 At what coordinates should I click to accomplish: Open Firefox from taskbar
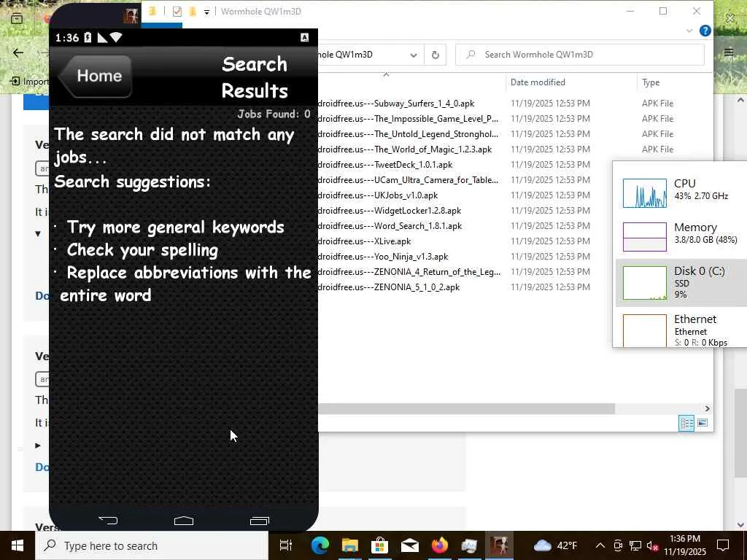439,545
